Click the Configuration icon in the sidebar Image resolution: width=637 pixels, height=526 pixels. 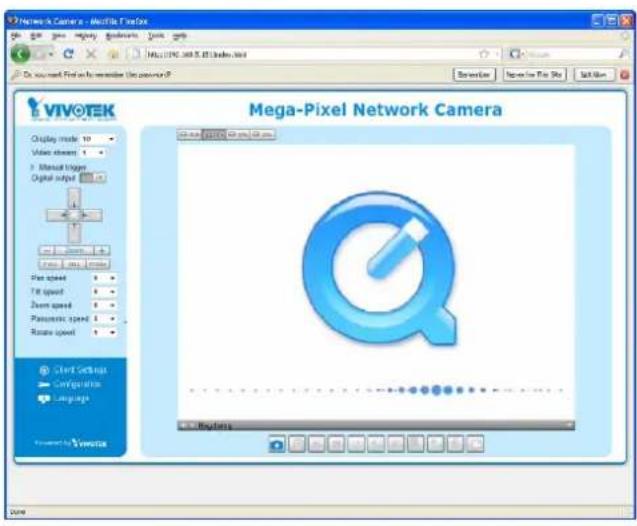tap(43, 384)
